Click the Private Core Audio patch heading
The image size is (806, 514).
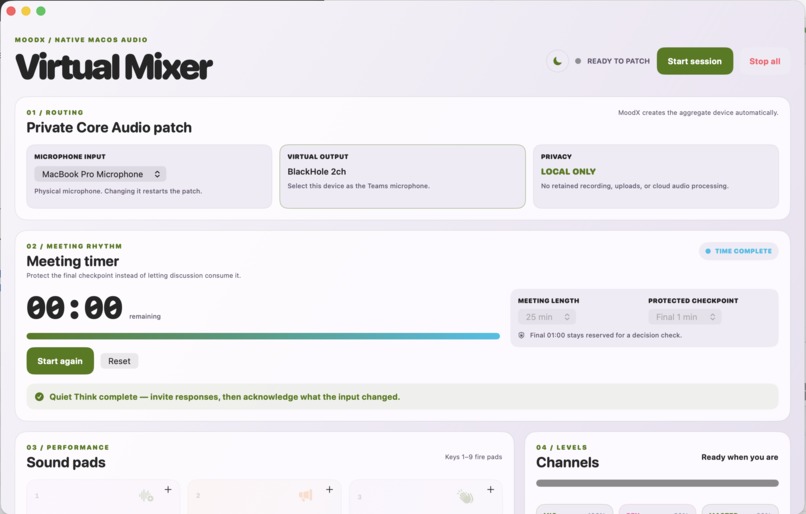coord(109,127)
